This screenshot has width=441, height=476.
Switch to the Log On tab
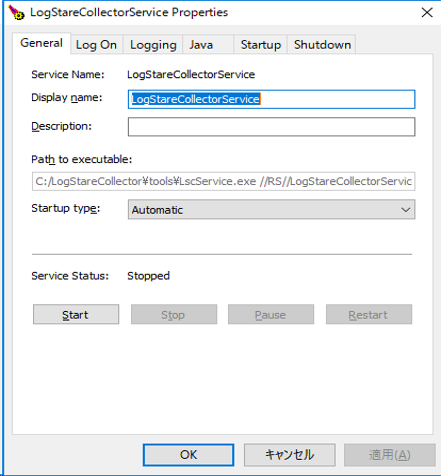[96, 45]
